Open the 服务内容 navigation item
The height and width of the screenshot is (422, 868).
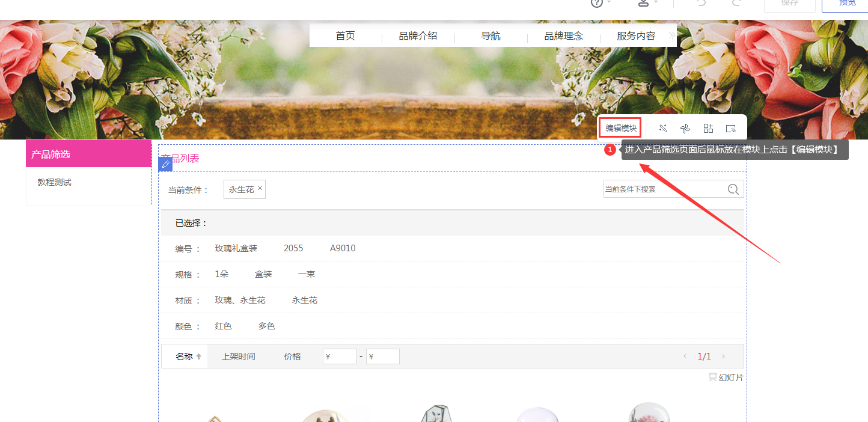[x=636, y=36]
